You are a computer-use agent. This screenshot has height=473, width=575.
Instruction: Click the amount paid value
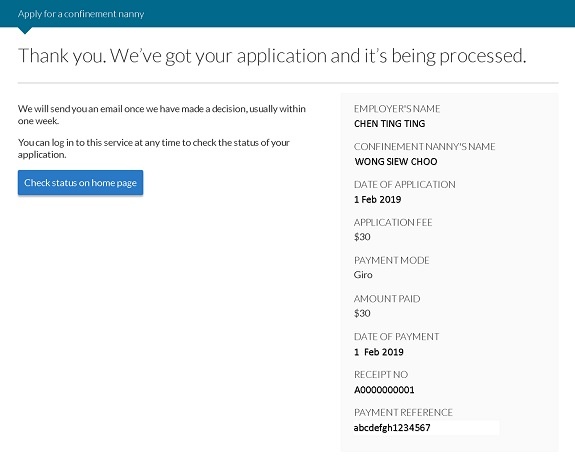(362, 314)
